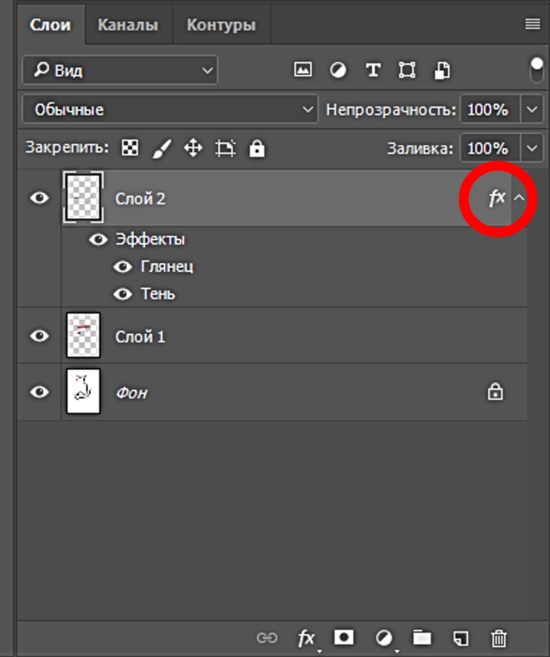This screenshot has width=550, height=657.
Task: Create a new group folder
Action: click(x=422, y=638)
